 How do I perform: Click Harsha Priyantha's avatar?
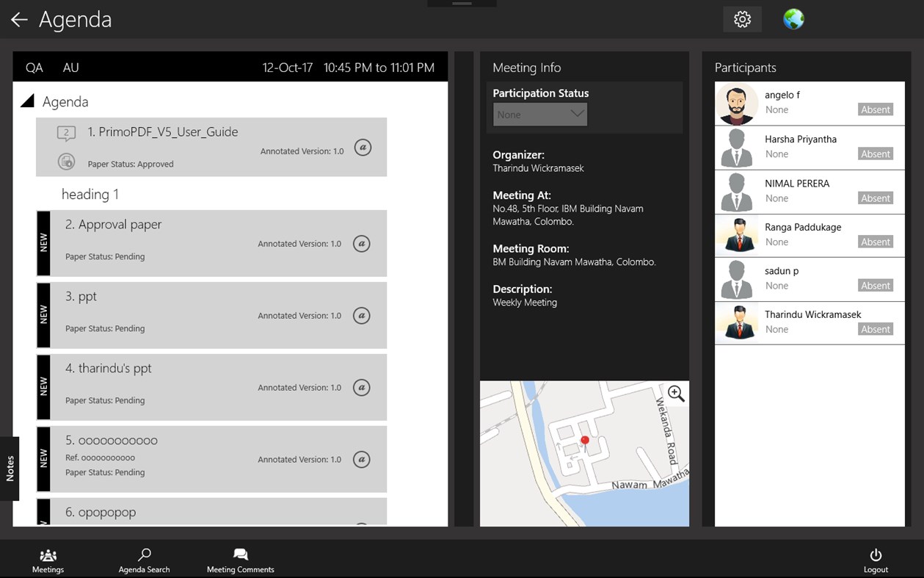[x=737, y=148]
